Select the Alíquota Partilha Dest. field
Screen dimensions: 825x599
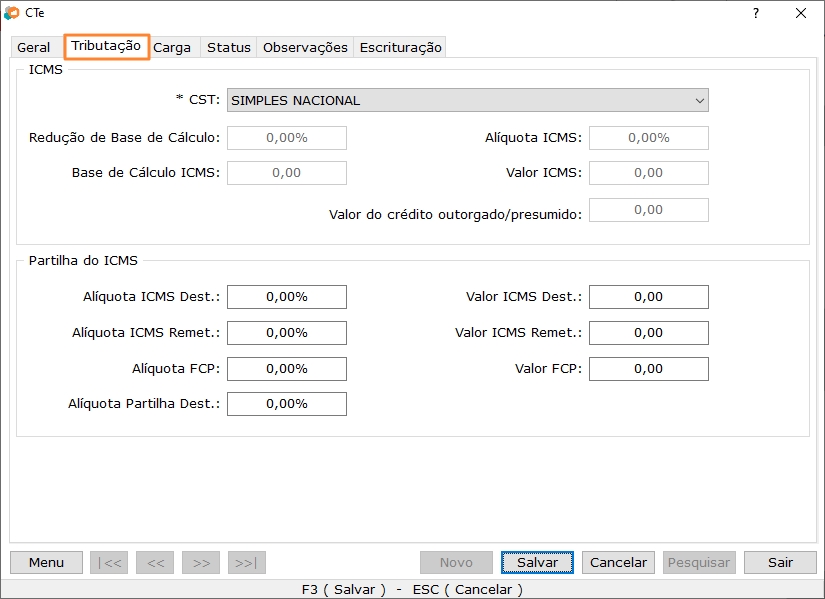pos(287,404)
